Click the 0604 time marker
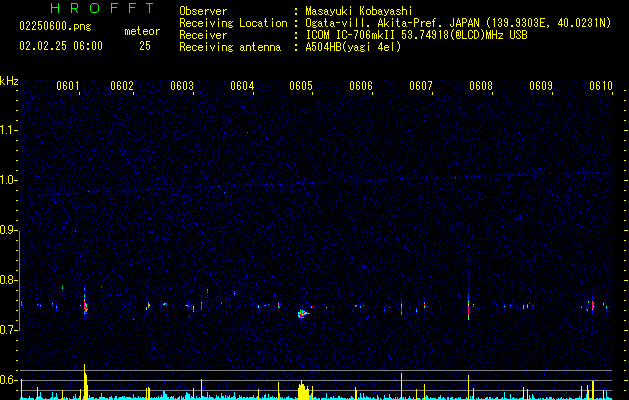 coord(242,86)
